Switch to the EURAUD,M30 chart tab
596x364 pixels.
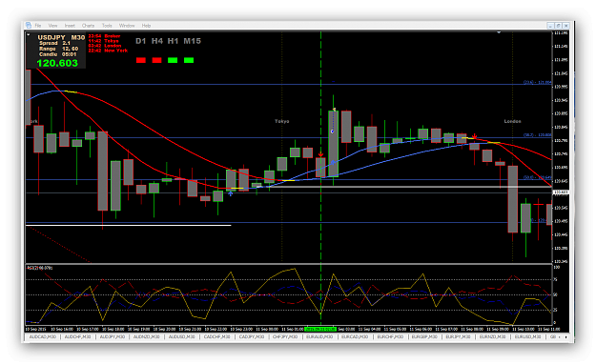point(319,337)
